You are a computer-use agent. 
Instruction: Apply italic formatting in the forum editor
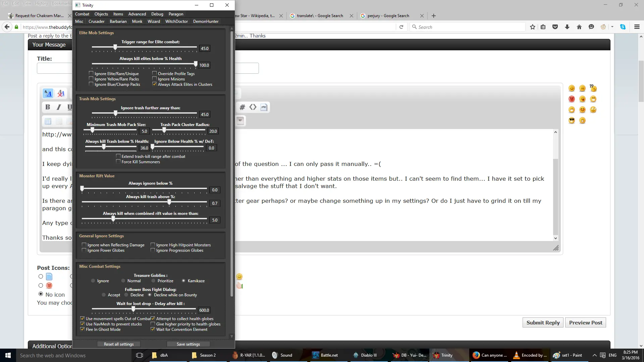point(59,107)
